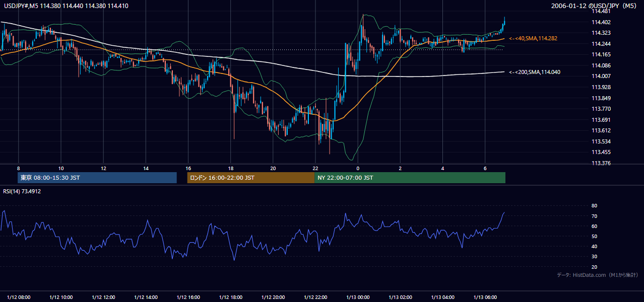Click hour label 12 under the price chart
This screenshot has width=644, height=302.
click(103, 168)
